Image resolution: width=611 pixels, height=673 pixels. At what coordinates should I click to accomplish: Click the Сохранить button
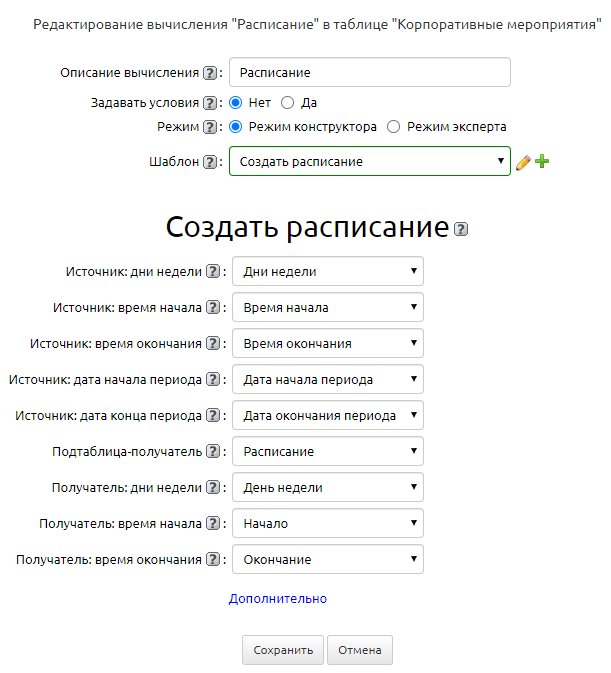[x=283, y=650]
